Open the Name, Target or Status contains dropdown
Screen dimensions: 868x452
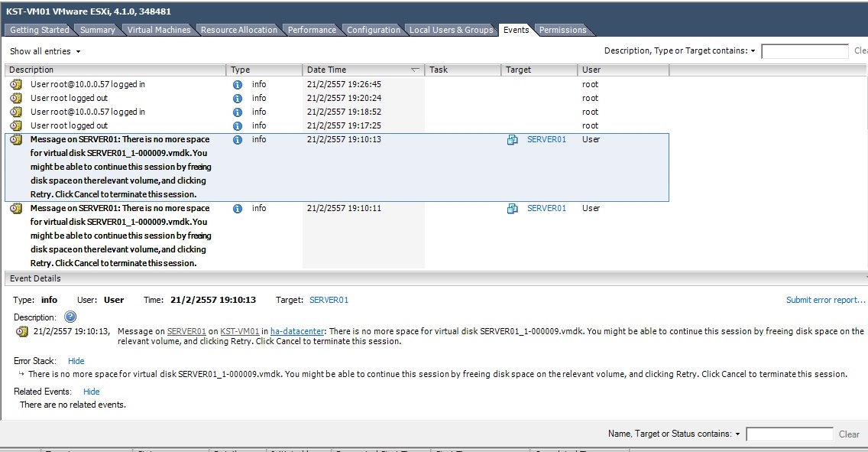point(674,434)
